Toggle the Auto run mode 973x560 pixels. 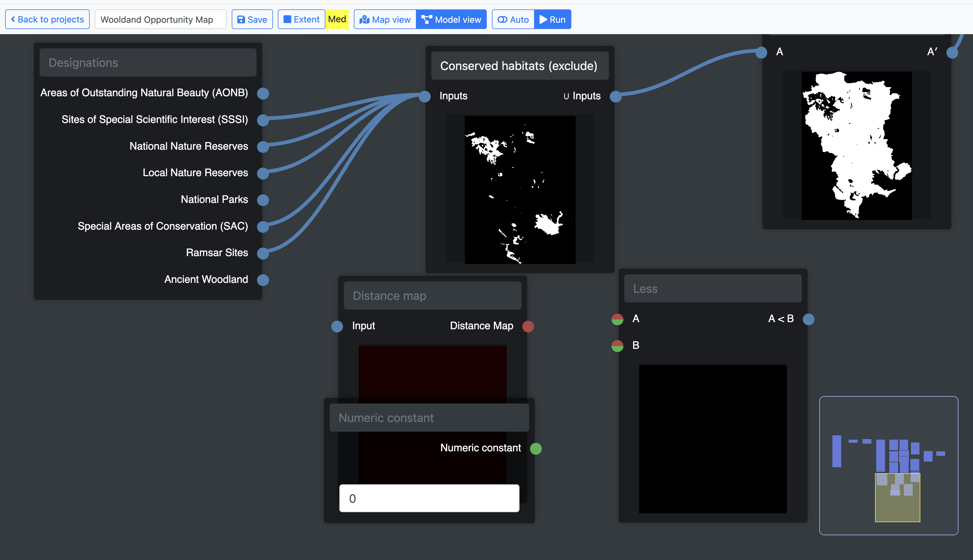coord(513,20)
